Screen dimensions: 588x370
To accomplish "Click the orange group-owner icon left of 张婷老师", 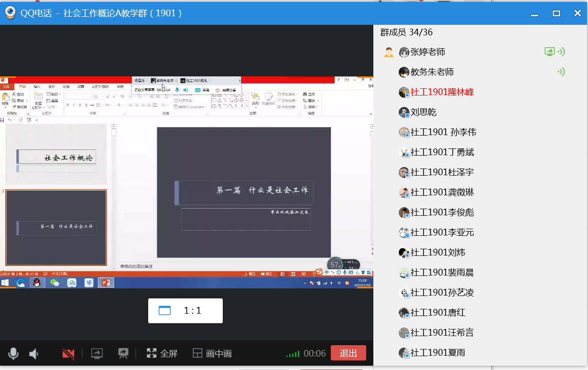I will tap(389, 52).
